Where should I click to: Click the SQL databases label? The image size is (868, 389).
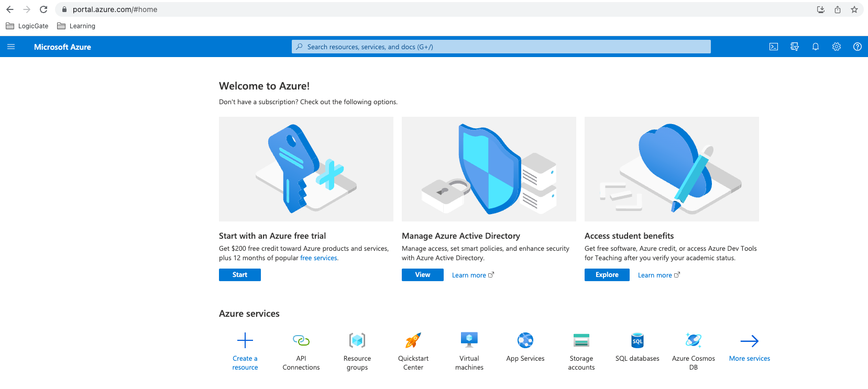click(638, 359)
